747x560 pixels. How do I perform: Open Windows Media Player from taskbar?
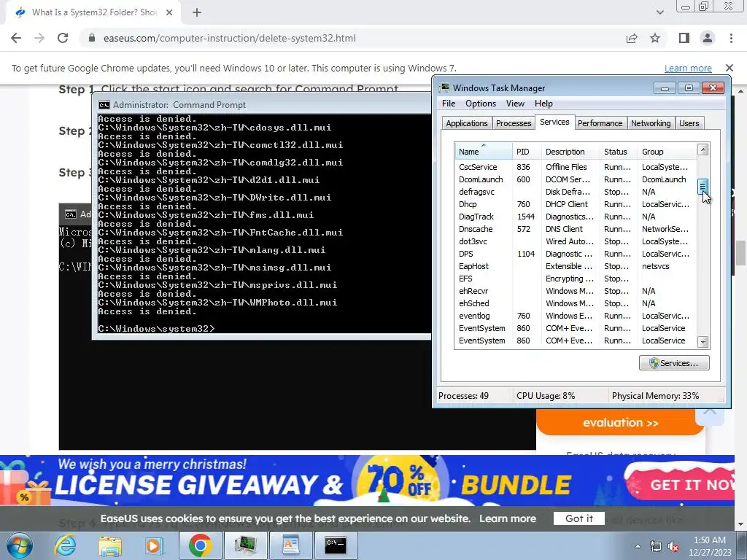(153, 545)
